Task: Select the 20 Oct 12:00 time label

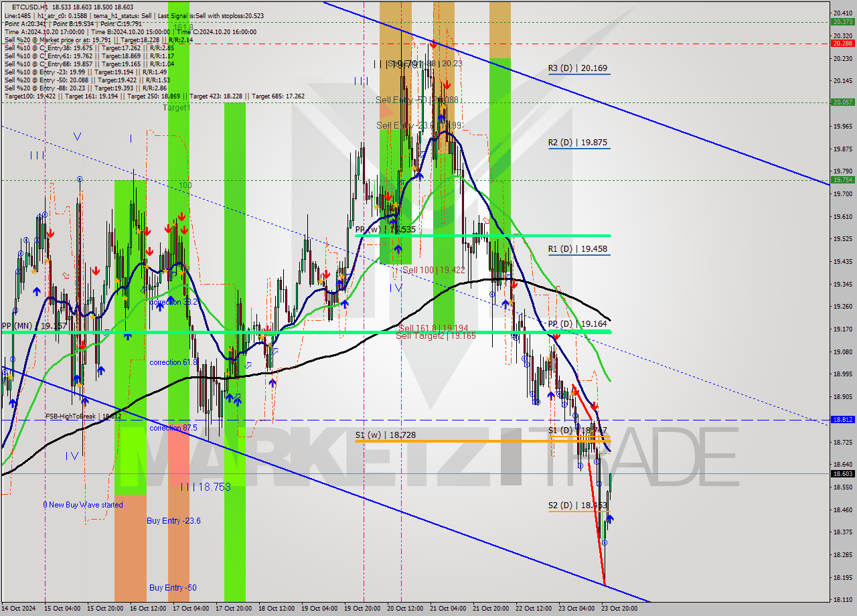Action: pyautogui.click(x=405, y=609)
